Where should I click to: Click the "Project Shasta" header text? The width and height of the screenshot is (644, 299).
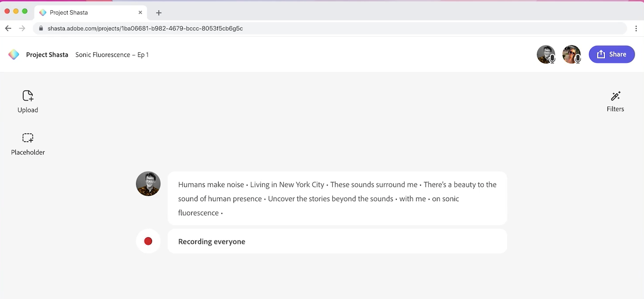[x=47, y=55]
